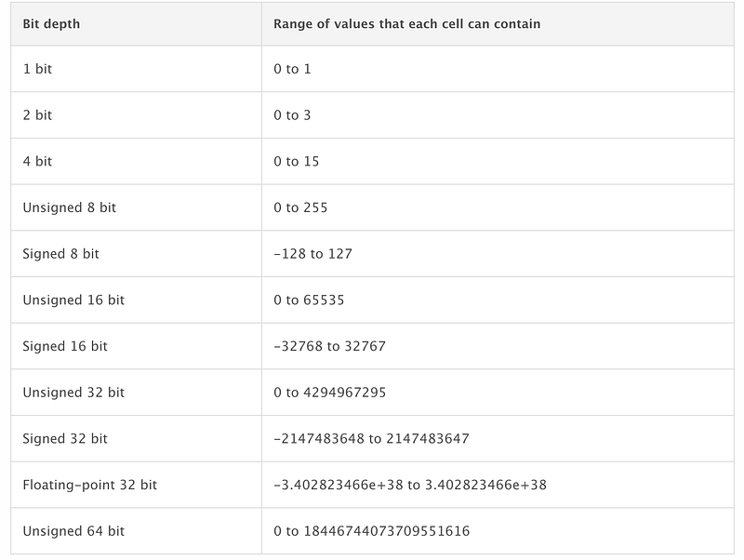Click the "Bit depth" column header
Viewport: 744px width, 560px height.
(51, 23)
